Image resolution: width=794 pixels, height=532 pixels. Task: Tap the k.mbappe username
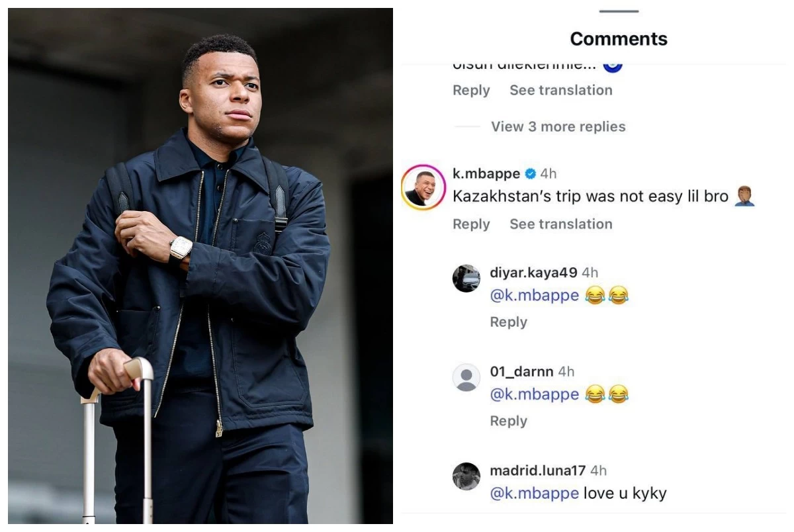pyautogui.click(x=486, y=174)
